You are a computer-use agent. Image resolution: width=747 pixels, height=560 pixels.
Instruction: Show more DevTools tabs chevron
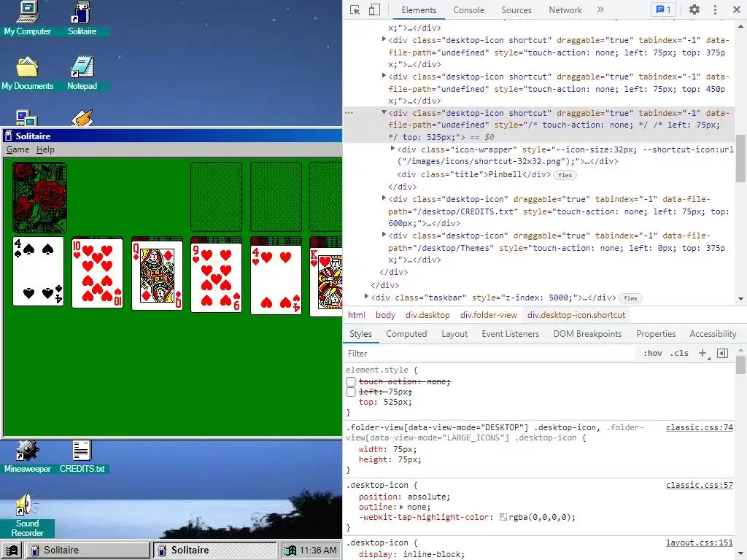click(x=600, y=9)
